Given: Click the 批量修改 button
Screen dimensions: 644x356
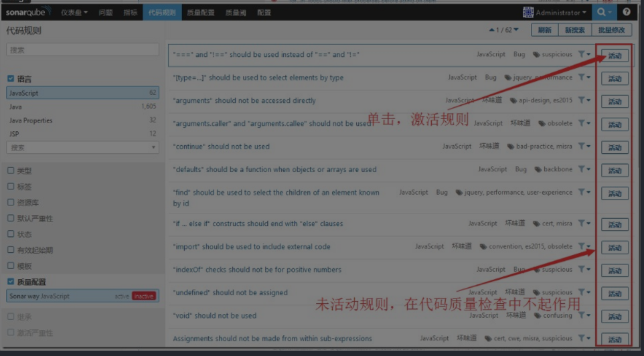Looking at the screenshot, I should pyautogui.click(x=612, y=30).
